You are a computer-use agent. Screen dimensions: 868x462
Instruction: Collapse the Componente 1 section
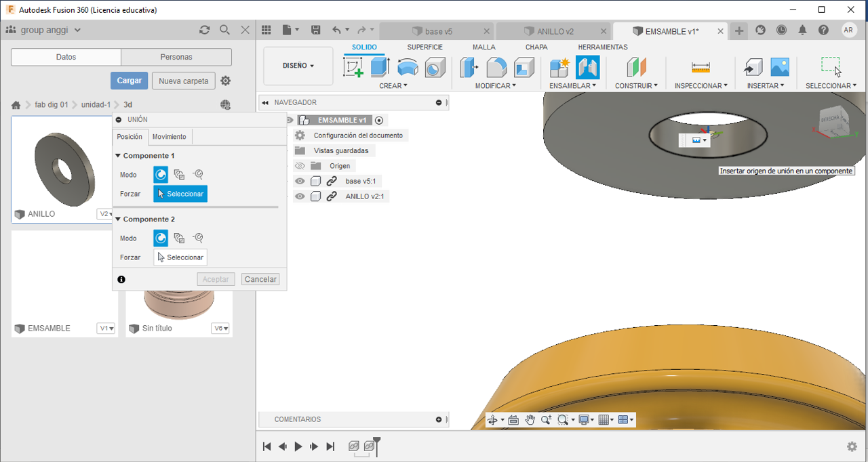click(x=118, y=156)
